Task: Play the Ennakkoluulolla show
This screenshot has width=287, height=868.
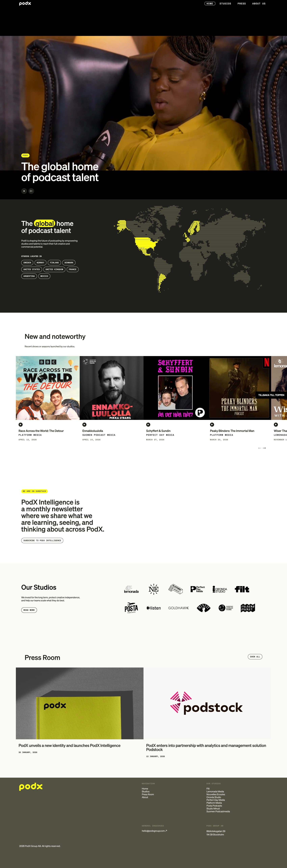Action: point(84,425)
